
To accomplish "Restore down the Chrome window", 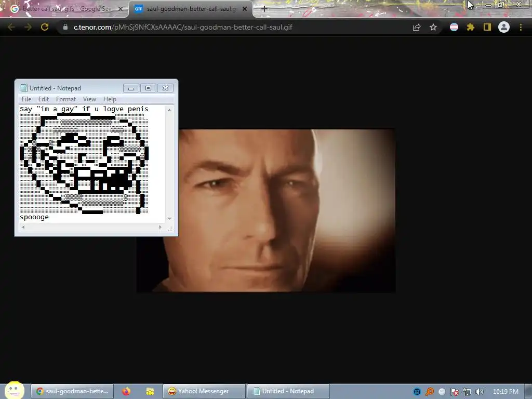I will [501, 5].
